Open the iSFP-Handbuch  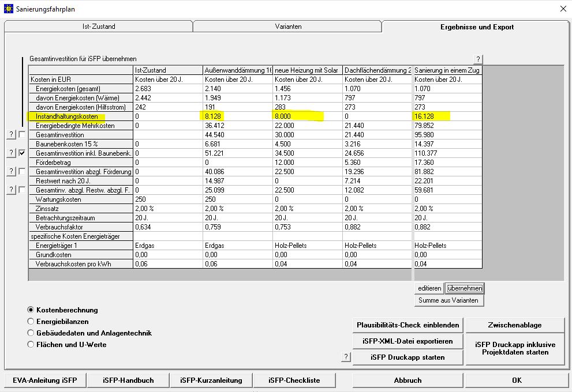click(x=128, y=380)
